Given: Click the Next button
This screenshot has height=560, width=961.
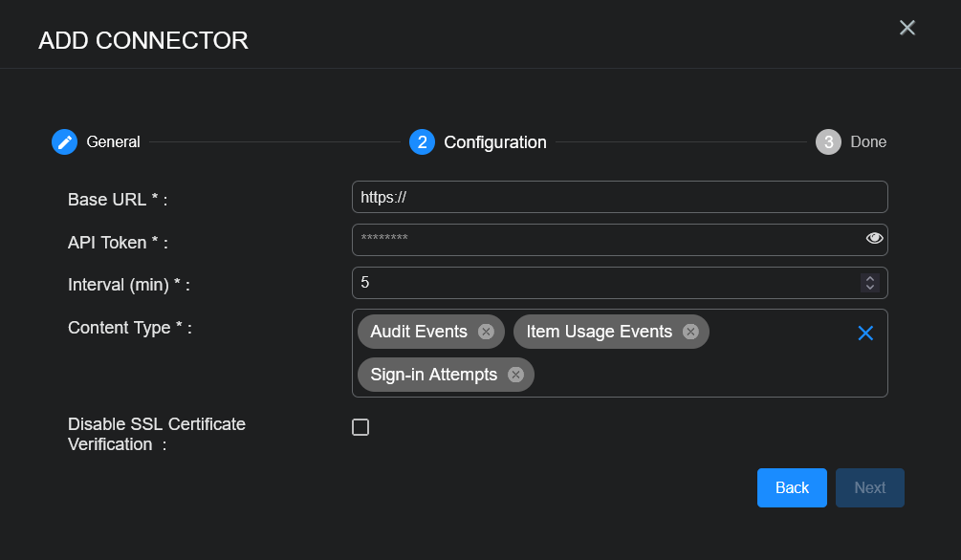Looking at the screenshot, I should point(869,487).
